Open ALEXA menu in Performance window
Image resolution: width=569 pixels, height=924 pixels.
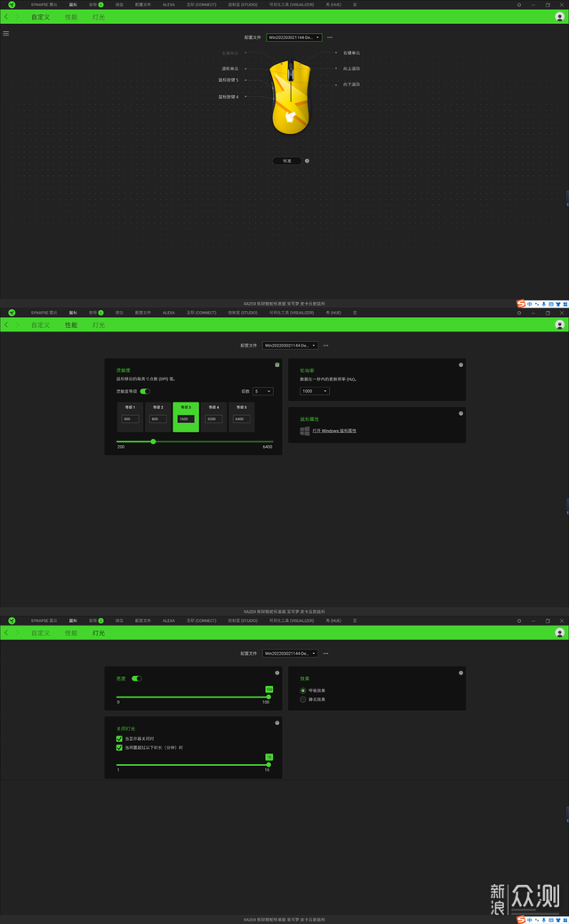point(169,313)
